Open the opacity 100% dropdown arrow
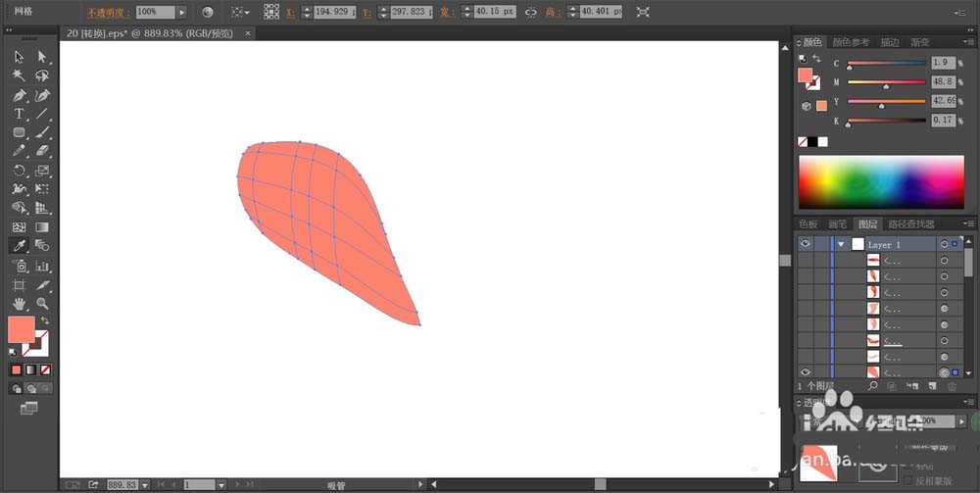 point(182,12)
